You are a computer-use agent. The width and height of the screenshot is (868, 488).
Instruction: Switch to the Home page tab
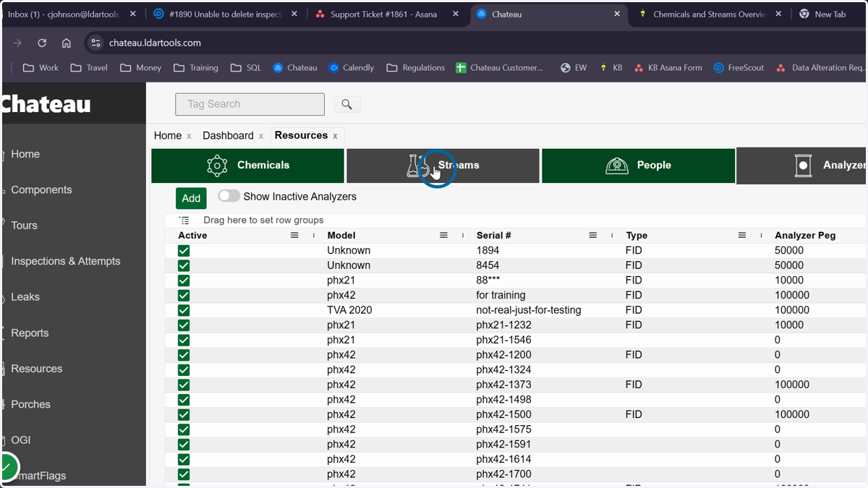(168, 136)
